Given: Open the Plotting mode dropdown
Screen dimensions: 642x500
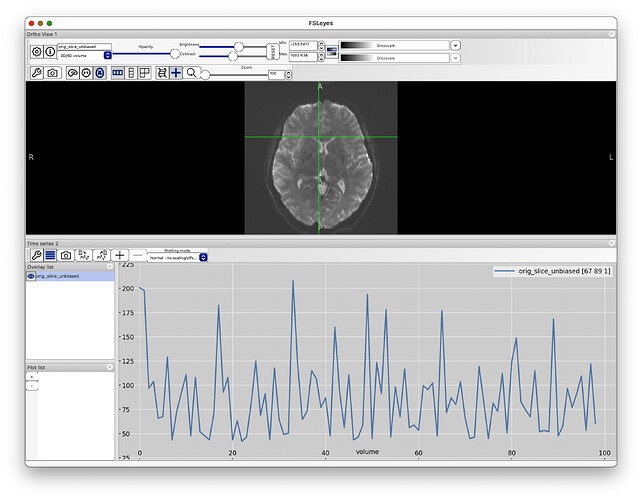Looking at the screenshot, I should click(178, 258).
